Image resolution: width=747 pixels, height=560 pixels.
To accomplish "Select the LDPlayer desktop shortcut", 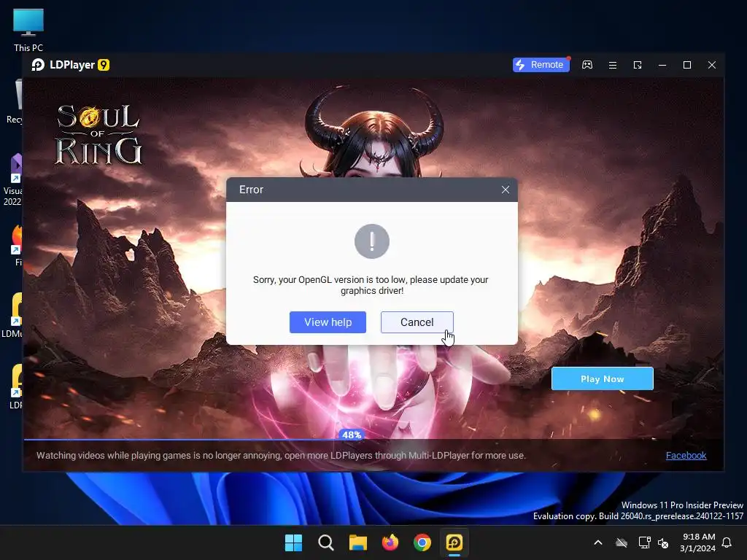I will [16, 386].
